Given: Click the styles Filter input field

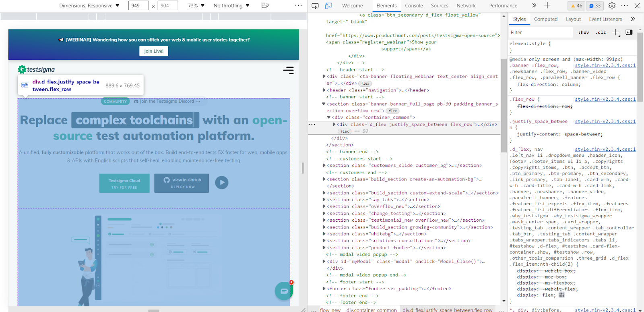Looking at the screenshot, I should pos(541,33).
